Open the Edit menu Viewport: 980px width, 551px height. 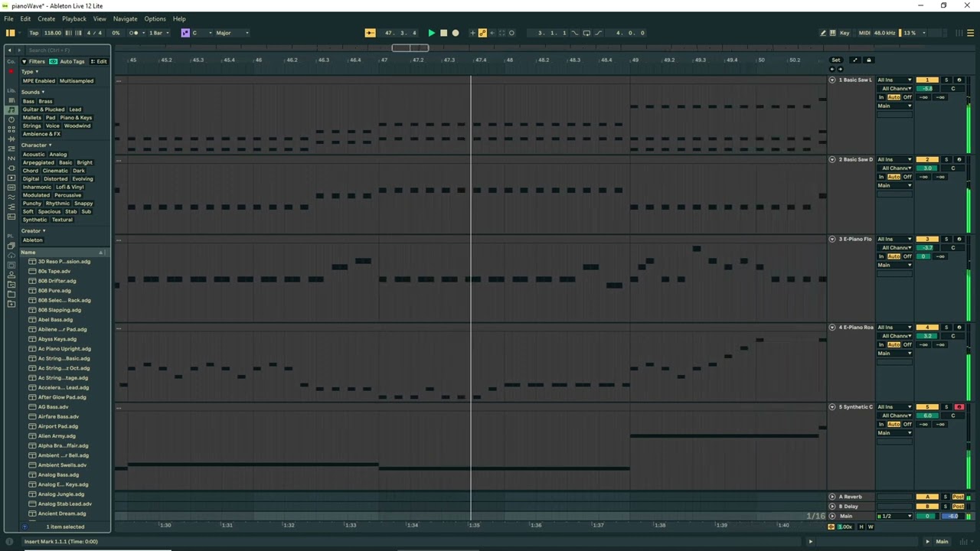pyautogui.click(x=25, y=18)
